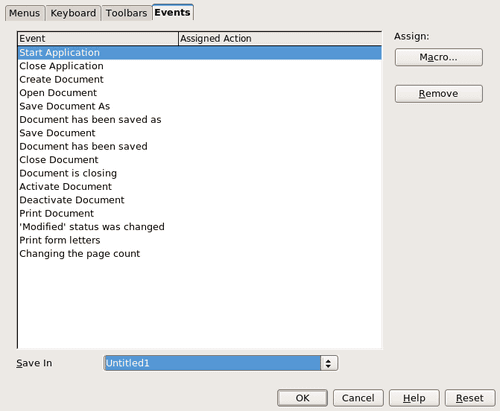This screenshot has width=500, height=411.
Task: Click the Assigned Action column header
Action: (x=280, y=39)
